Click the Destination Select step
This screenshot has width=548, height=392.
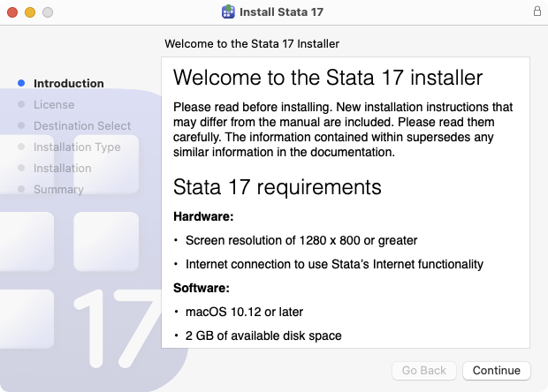pyautogui.click(x=82, y=126)
